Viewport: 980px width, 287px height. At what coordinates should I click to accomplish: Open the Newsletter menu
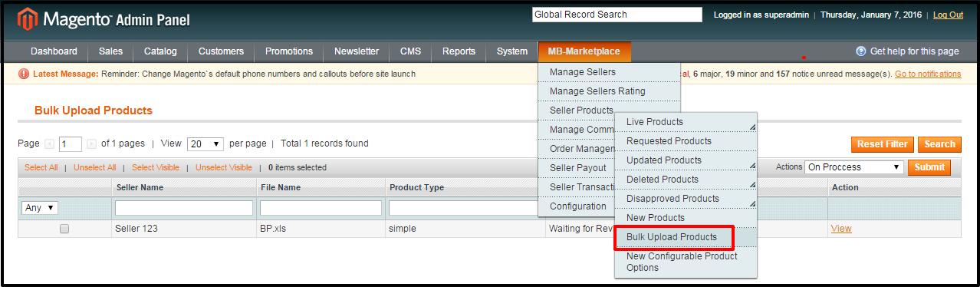click(357, 51)
